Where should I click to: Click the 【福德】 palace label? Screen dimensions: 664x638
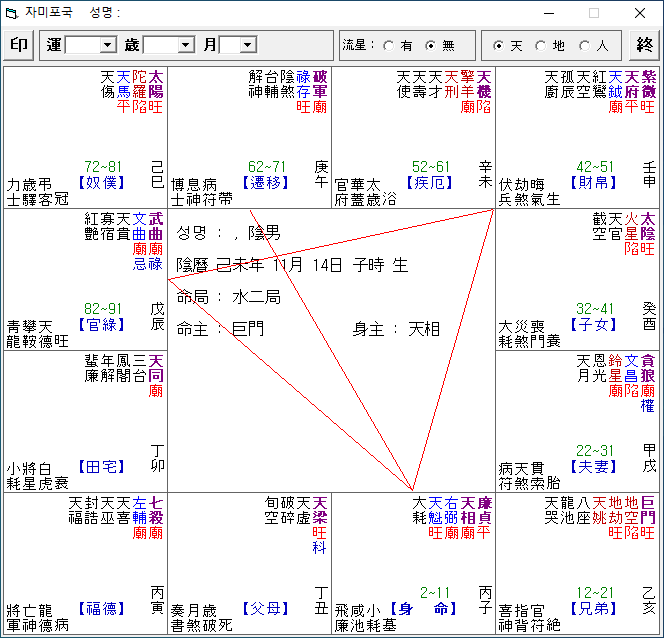click(102, 609)
